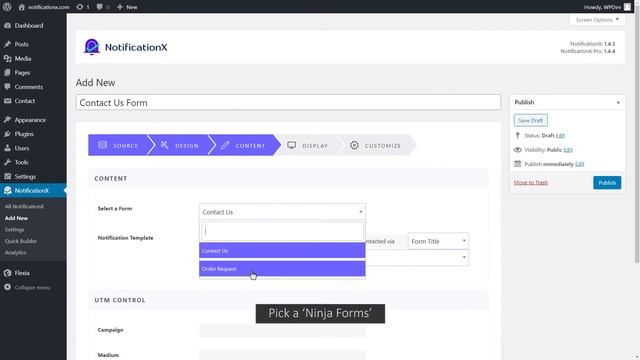The height and width of the screenshot is (360, 640).
Task: Click the New plus button
Action: [127, 7]
